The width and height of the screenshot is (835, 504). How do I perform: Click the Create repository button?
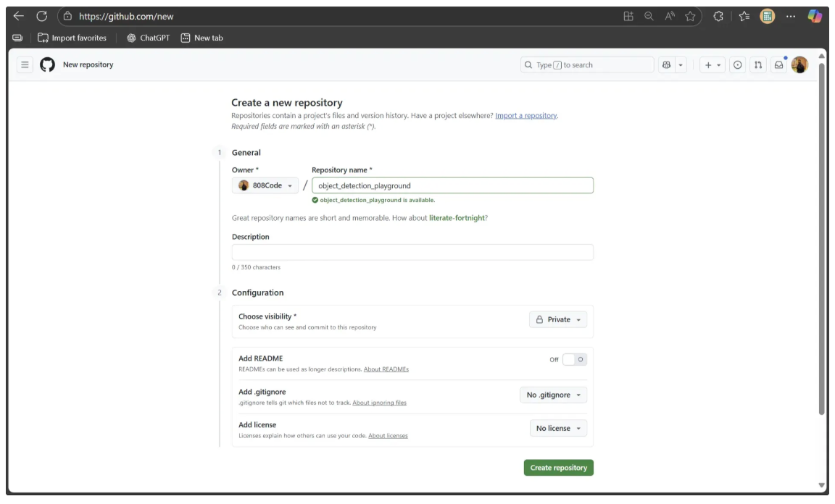click(558, 468)
